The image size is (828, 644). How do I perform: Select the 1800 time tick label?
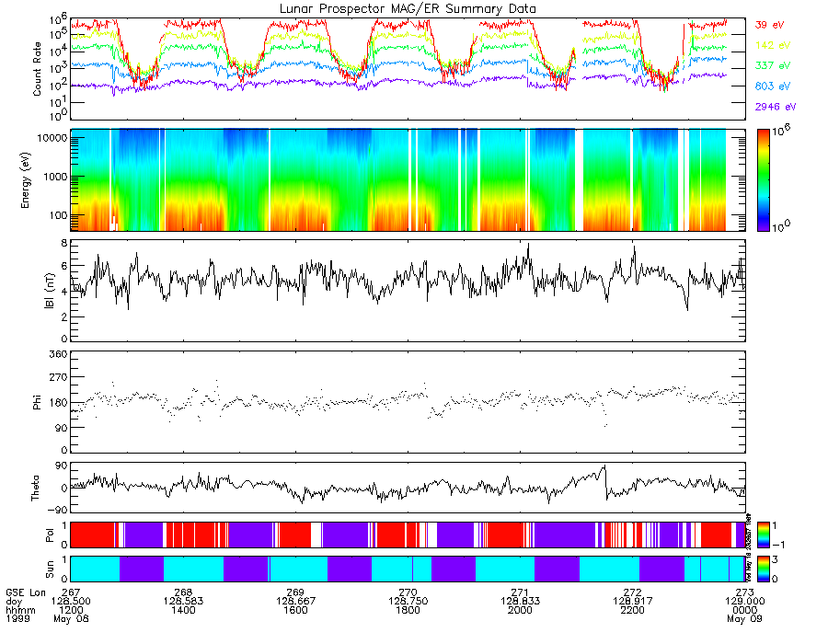coord(408,610)
